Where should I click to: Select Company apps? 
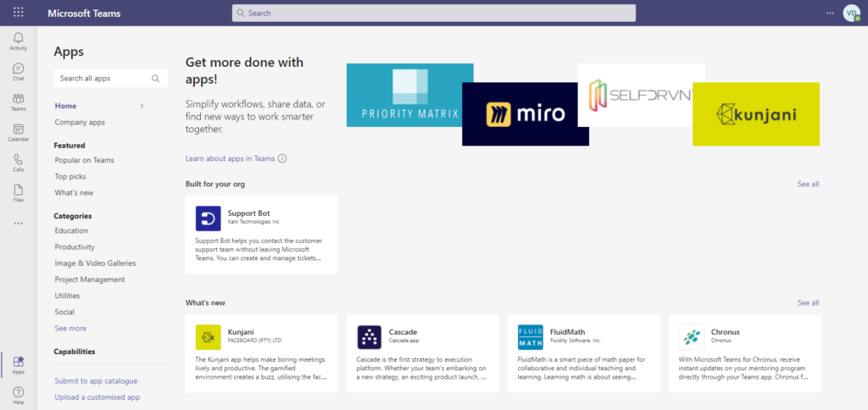pos(80,122)
